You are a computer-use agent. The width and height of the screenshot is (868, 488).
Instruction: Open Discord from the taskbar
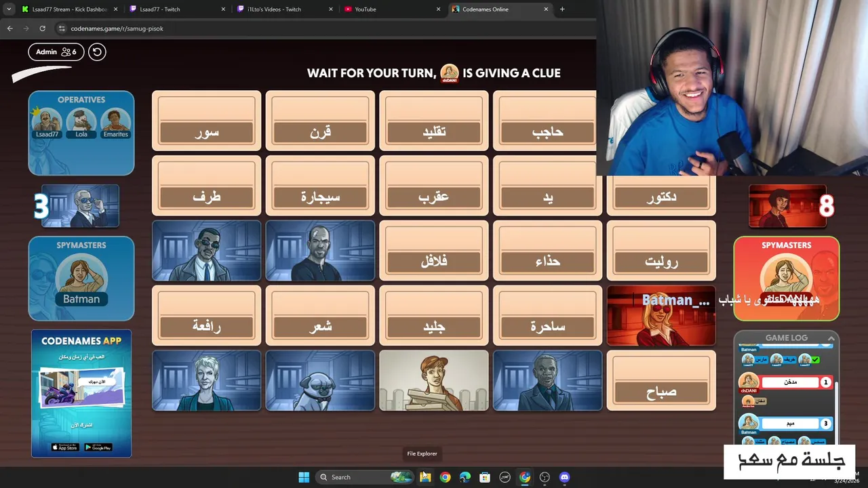564,477
